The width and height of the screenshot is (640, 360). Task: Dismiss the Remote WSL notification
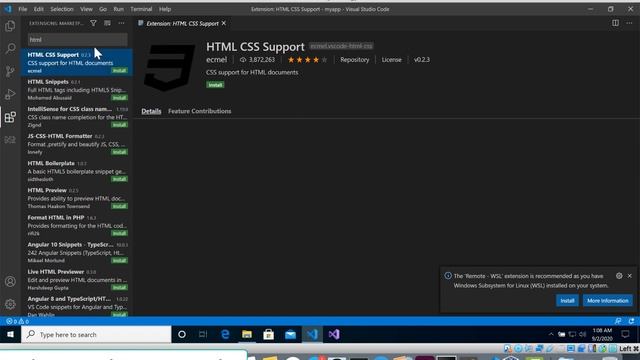(630, 276)
